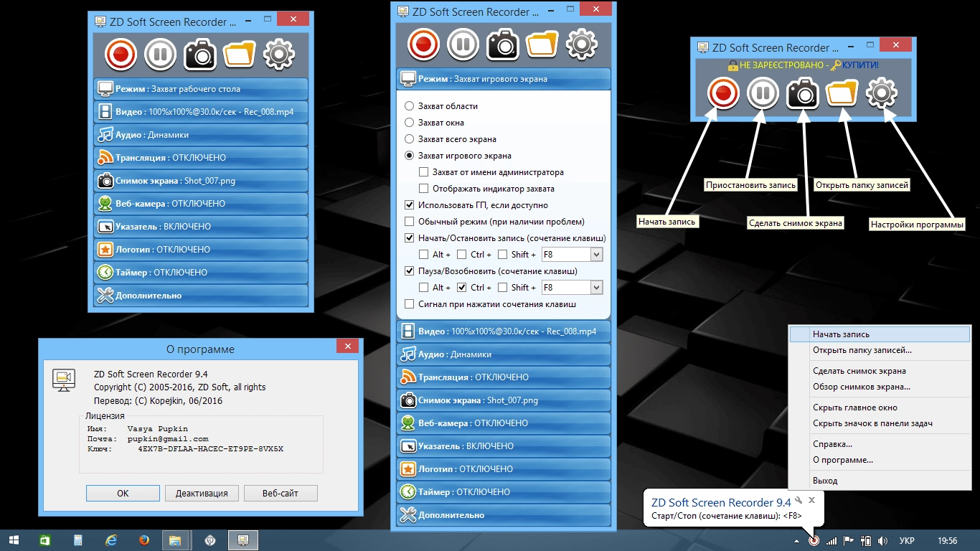Choose Справка... in the context menu
Screen dimensions: 980x551
878,444
